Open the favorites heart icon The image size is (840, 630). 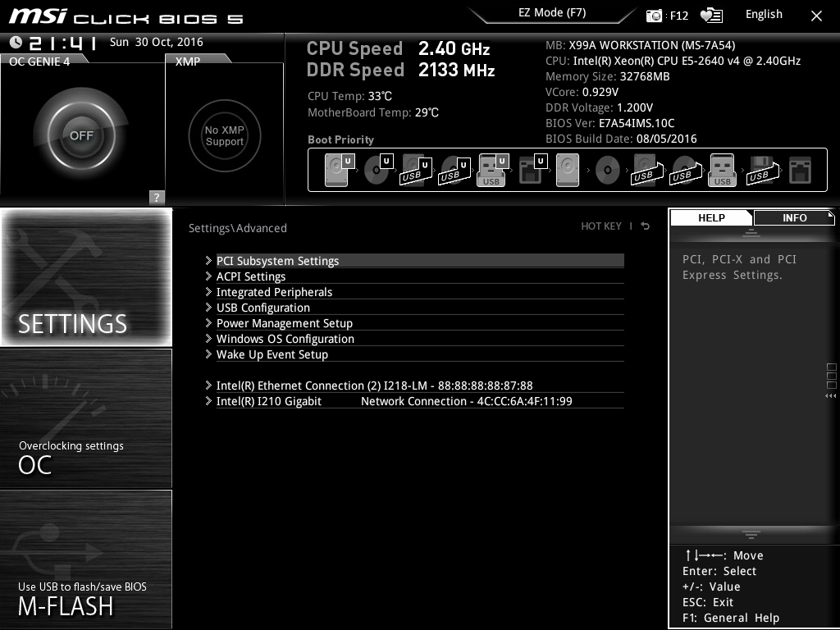click(x=711, y=16)
